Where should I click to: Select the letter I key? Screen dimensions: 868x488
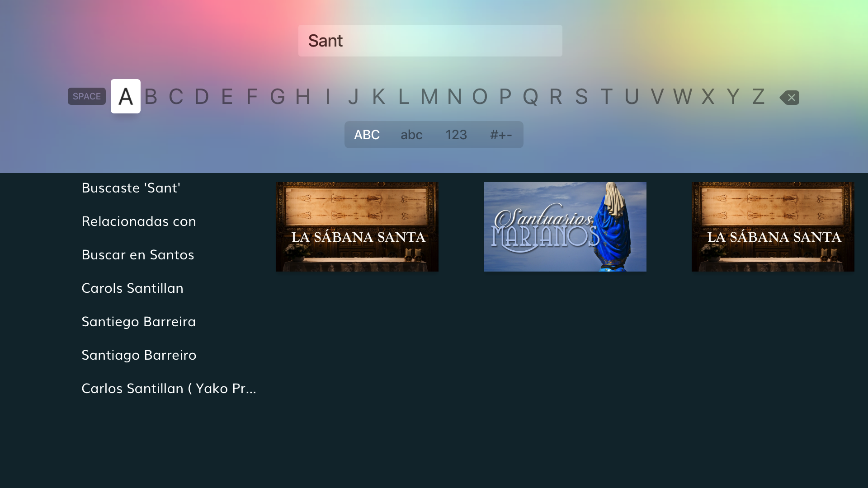click(x=328, y=96)
